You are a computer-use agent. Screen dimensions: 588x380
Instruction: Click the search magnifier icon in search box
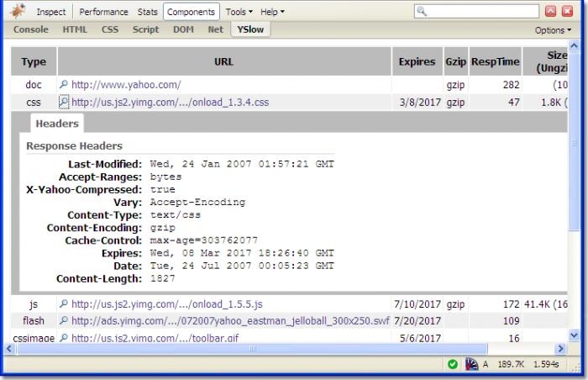[423, 12]
